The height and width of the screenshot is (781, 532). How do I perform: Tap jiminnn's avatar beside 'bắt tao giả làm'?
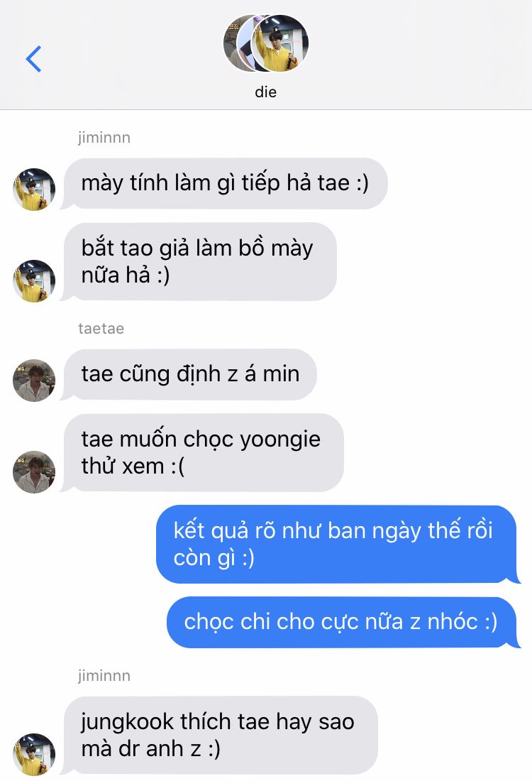34,281
